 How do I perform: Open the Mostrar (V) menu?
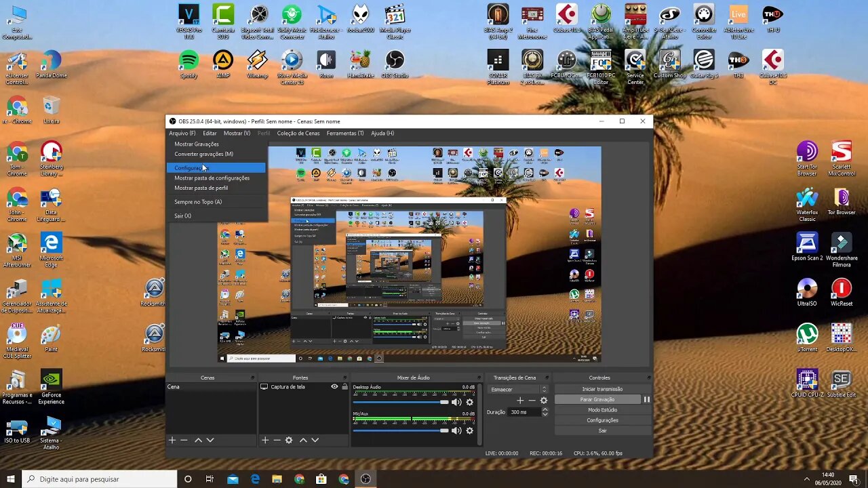click(237, 134)
